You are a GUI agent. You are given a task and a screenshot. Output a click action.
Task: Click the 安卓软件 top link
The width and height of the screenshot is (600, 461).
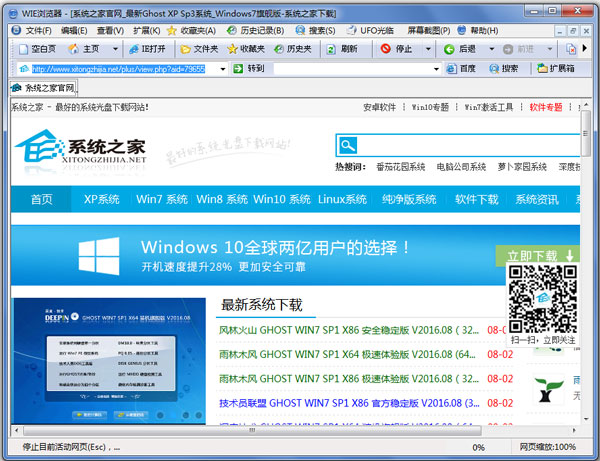[x=379, y=107]
